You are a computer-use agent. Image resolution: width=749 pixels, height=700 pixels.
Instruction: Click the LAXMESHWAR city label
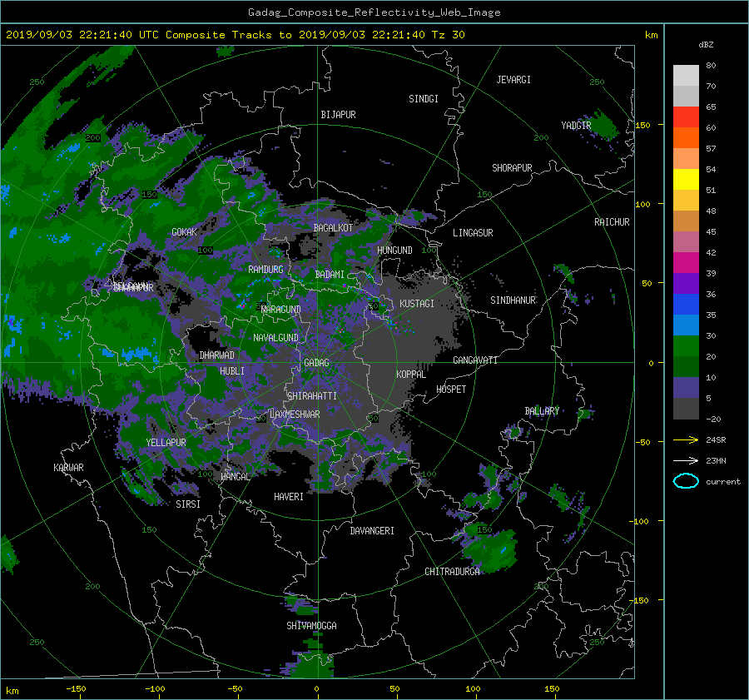(295, 415)
